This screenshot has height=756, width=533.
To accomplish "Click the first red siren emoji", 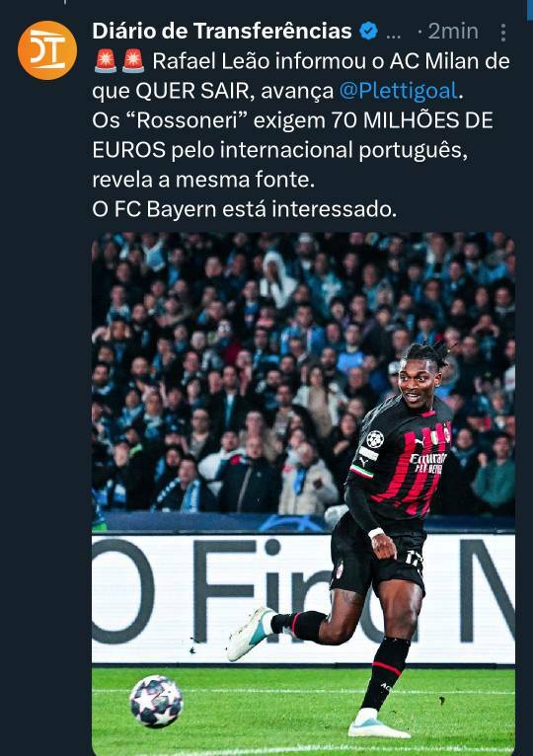I will pyautogui.click(x=106, y=61).
